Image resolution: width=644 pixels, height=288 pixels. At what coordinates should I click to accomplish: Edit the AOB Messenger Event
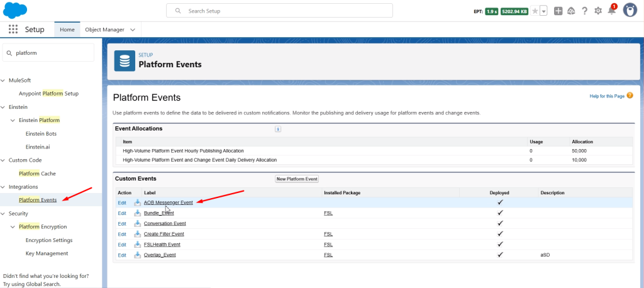pyautogui.click(x=122, y=202)
